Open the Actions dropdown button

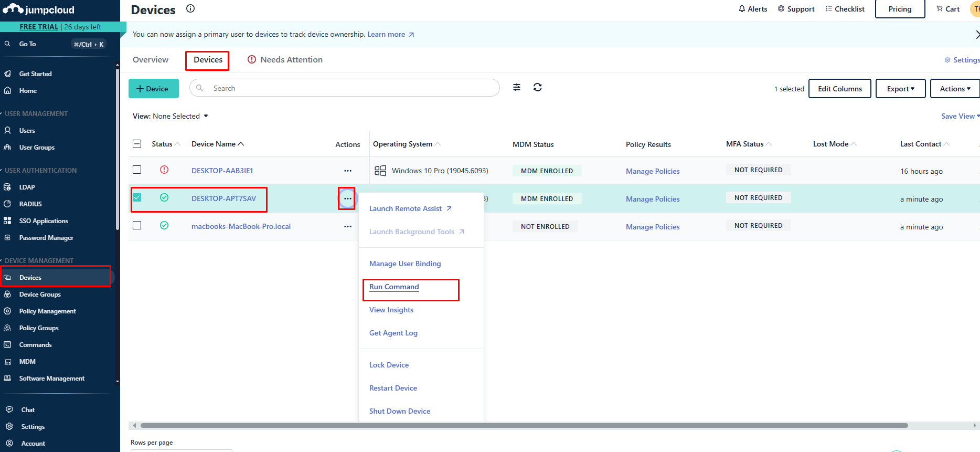955,89
